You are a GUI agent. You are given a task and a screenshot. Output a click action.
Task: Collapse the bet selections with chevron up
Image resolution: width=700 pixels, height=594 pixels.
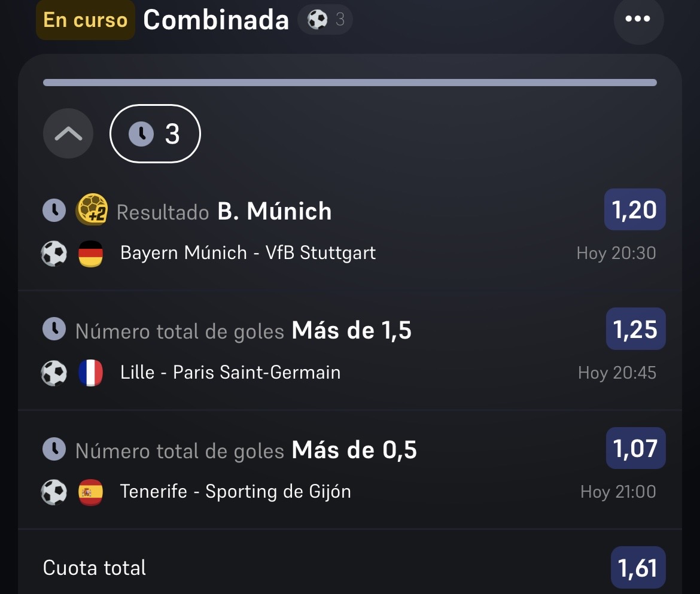(68, 133)
